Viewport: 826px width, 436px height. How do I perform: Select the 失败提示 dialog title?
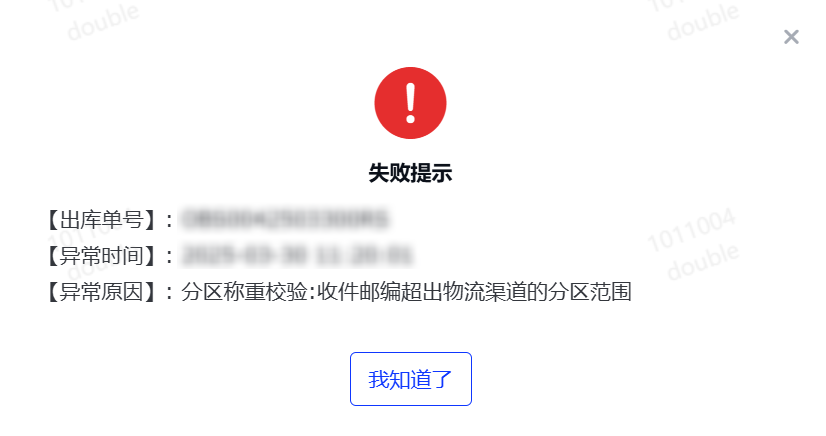[x=410, y=173]
